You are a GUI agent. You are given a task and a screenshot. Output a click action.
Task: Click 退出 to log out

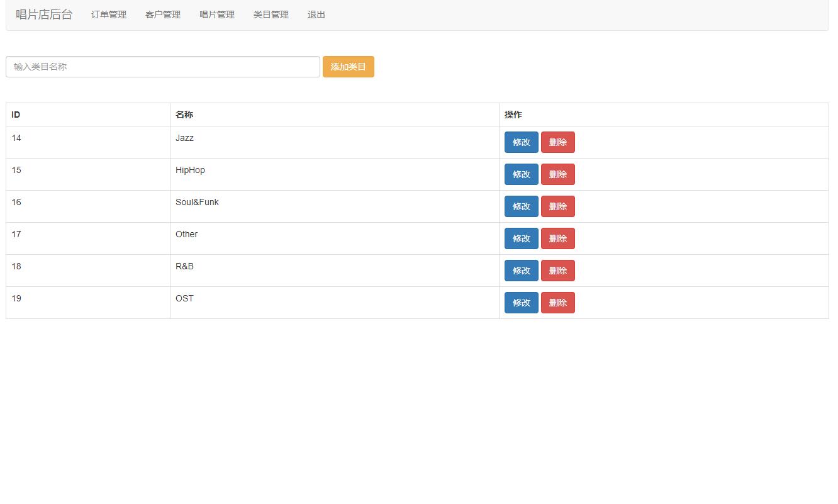[316, 14]
